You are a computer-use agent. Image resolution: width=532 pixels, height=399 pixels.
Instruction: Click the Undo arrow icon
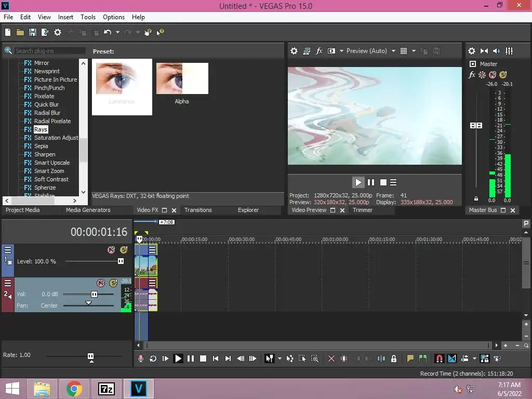(x=108, y=32)
